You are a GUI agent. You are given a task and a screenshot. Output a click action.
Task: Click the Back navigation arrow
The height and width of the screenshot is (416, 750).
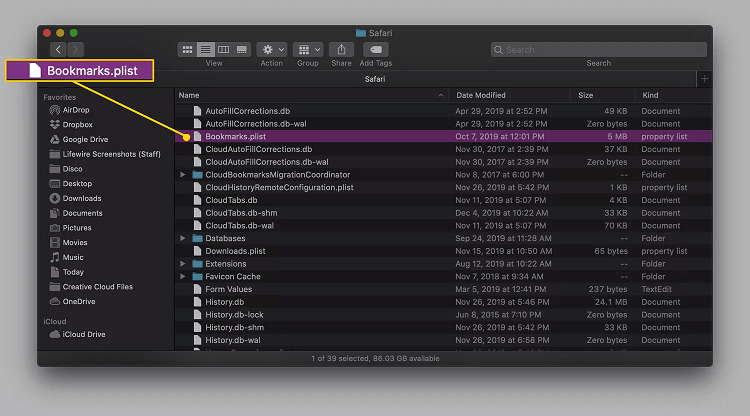58,49
